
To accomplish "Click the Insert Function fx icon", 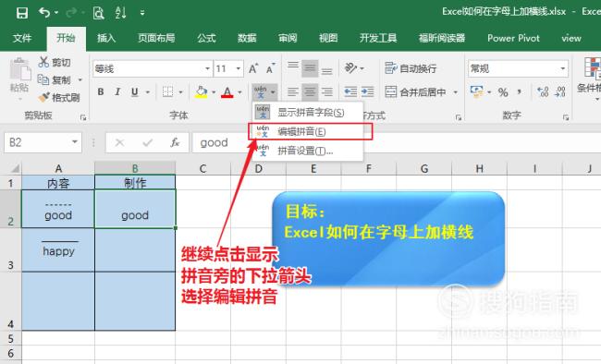I will (x=175, y=142).
